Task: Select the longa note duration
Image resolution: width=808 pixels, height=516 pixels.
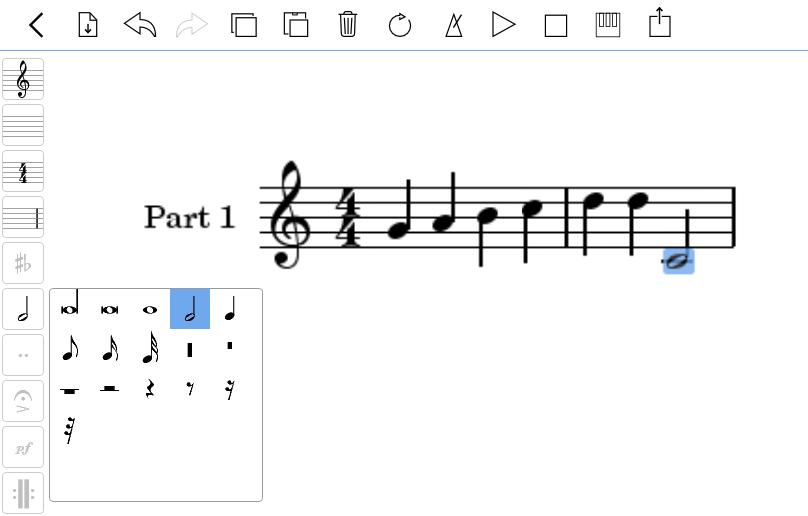Action: click(x=70, y=308)
